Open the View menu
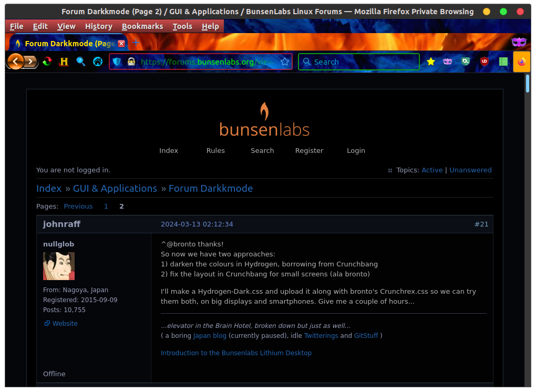 pos(66,26)
